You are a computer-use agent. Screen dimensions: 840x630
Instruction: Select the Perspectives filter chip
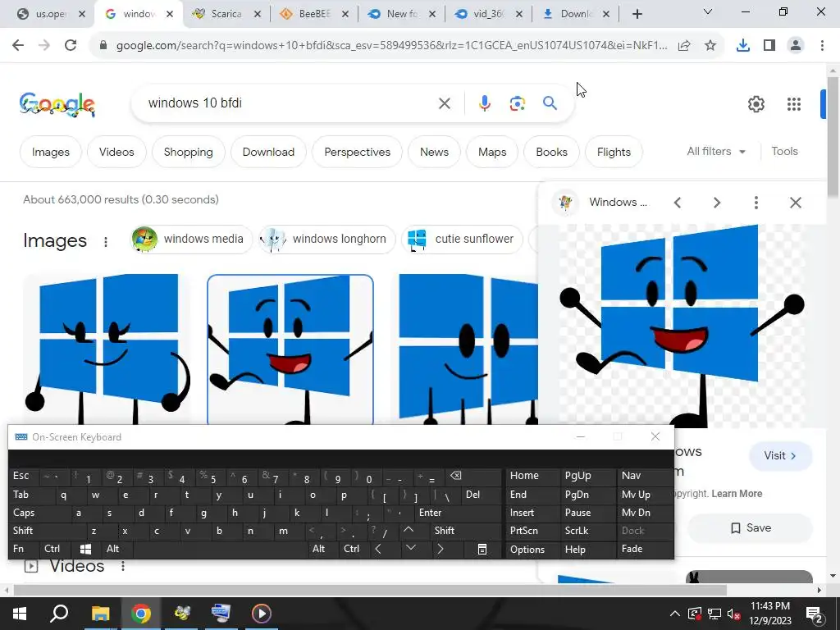(358, 152)
